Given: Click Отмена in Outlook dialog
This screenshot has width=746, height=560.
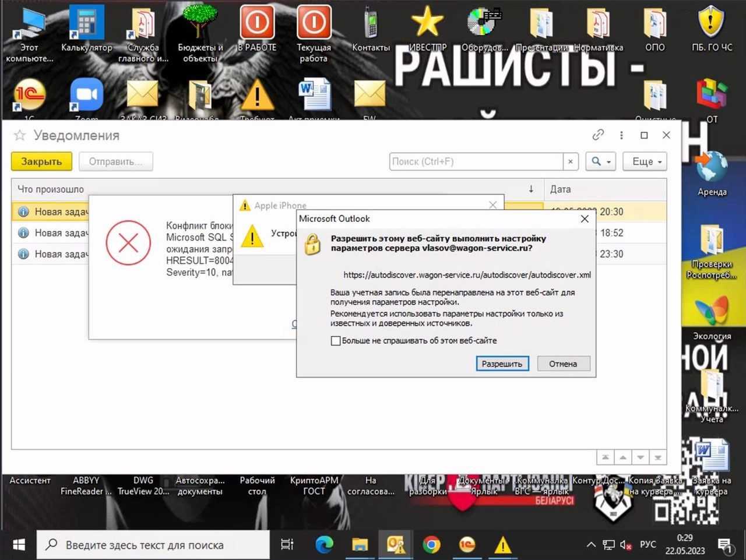Looking at the screenshot, I should 563,364.
